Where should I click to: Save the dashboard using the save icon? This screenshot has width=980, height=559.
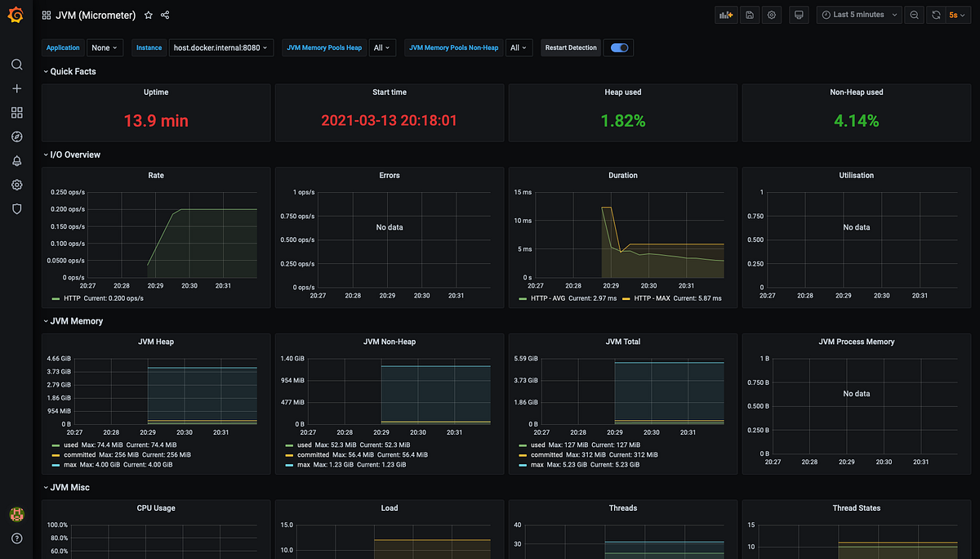pos(750,14)
